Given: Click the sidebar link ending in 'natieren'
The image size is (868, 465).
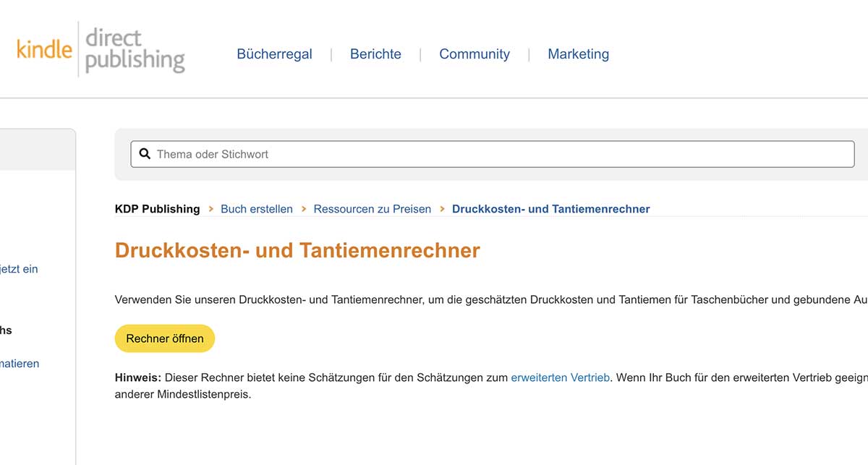Looking at the screenshot, I should tap(20, 364).
